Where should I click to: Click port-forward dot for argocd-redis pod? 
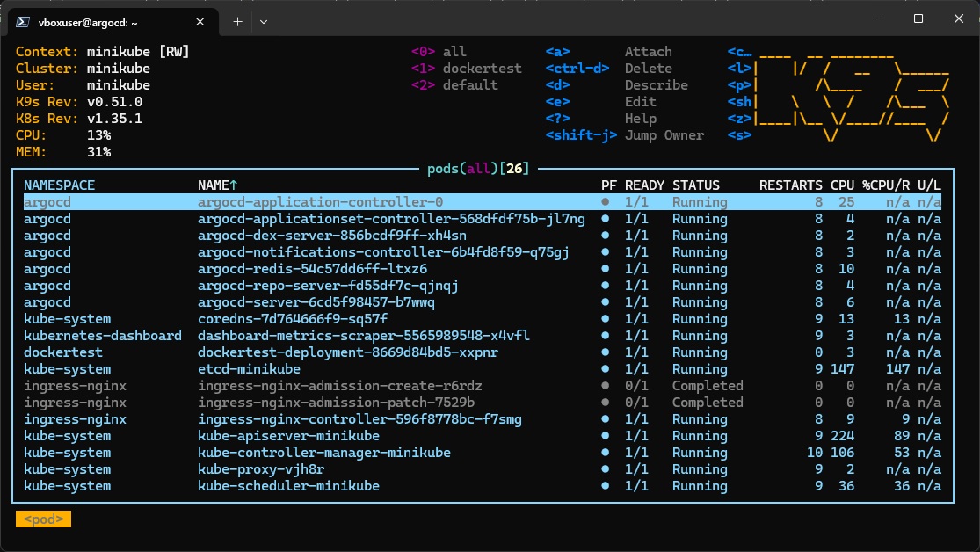point(605,269)
